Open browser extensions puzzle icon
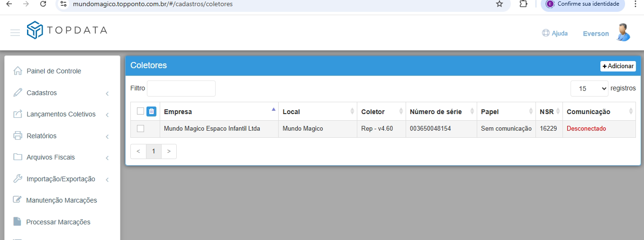This screenshot has height=240, width=644. pos(523,4)
